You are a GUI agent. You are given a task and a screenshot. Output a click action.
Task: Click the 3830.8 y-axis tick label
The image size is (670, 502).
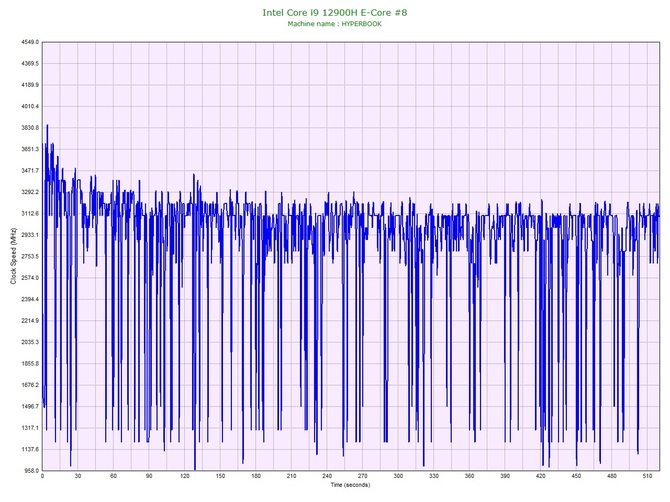(x=25, y=128)
